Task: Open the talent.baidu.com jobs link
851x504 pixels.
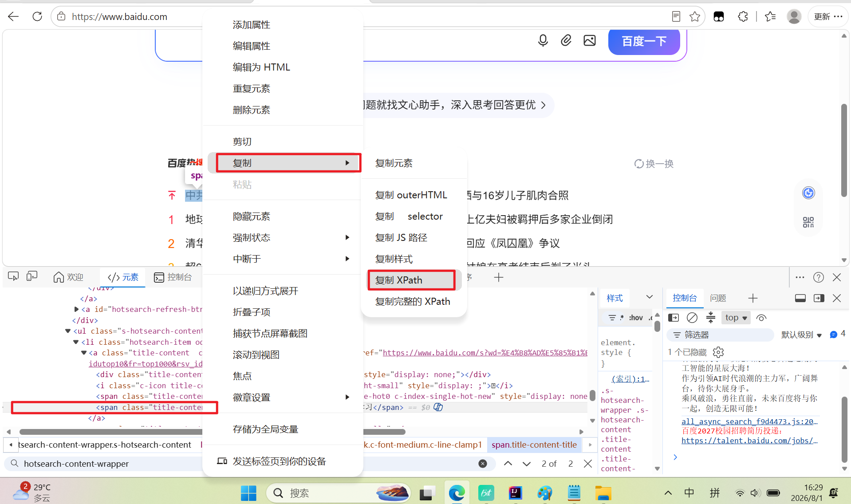Action: (x=749, y=441)
